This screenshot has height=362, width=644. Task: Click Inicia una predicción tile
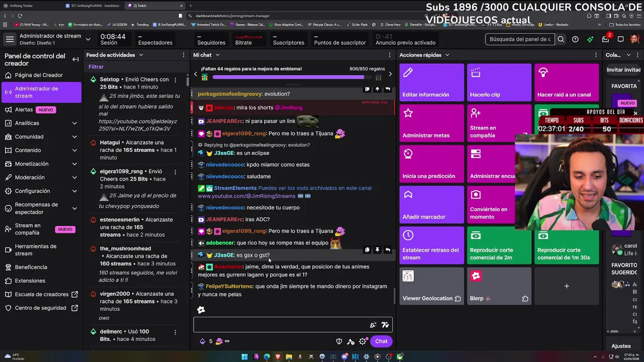tap(432, 164)
